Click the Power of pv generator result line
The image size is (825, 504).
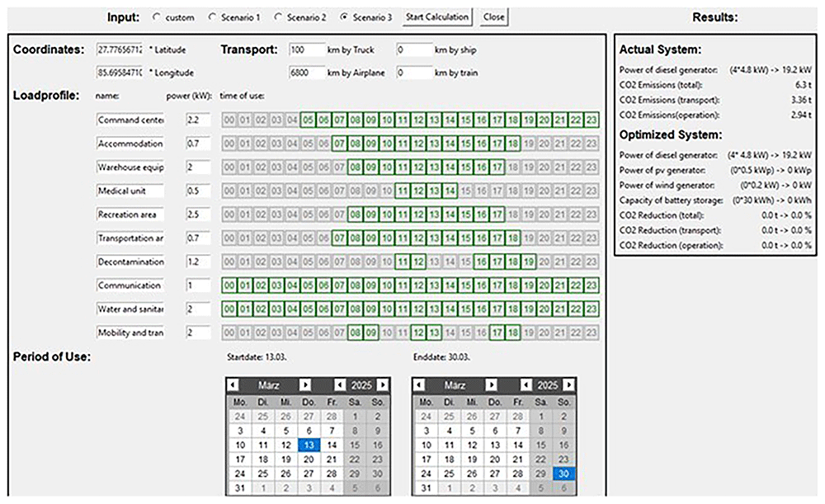click(715, 170)
